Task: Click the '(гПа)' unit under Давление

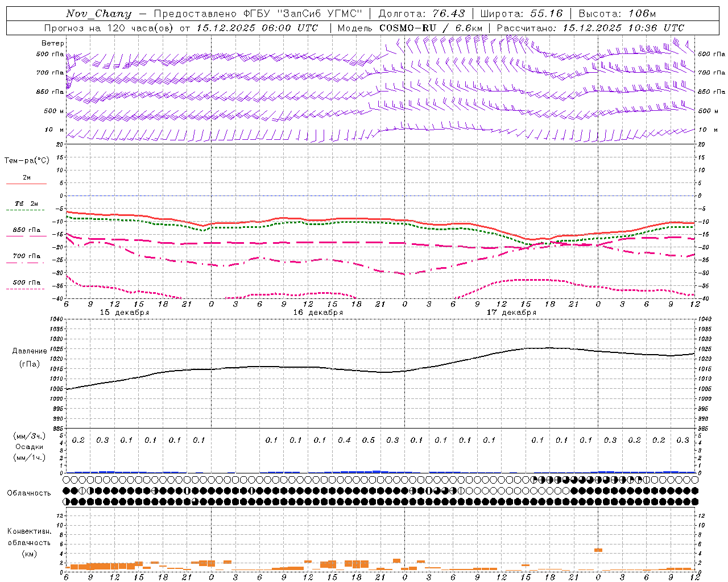Action: point(30,364)
